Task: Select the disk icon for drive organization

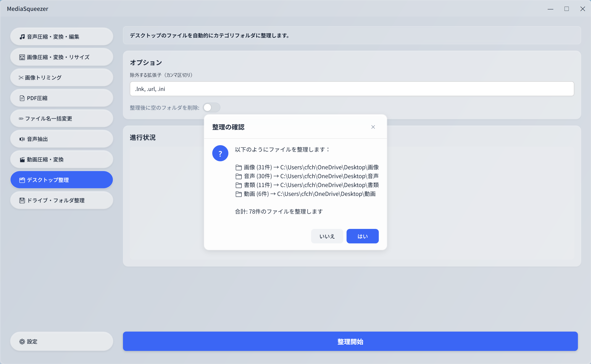Action: [x=22, y=200]
